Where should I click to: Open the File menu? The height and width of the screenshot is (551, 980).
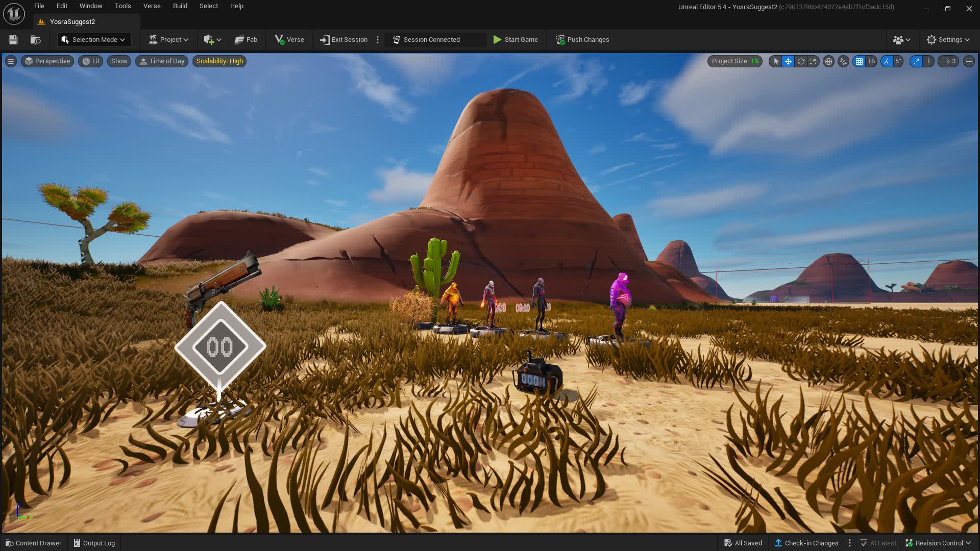click(x=39, y=6)
